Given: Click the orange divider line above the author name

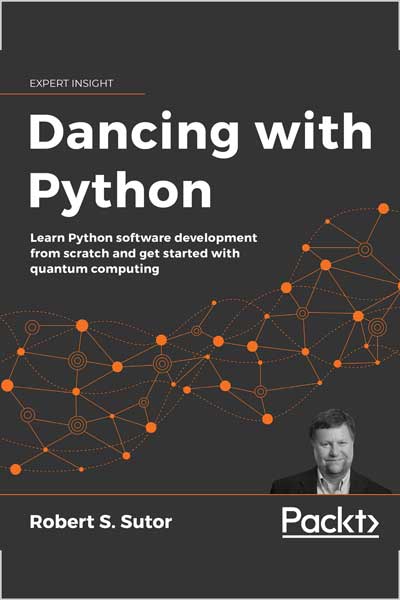Looking at the screenshot, I should 200,494.
